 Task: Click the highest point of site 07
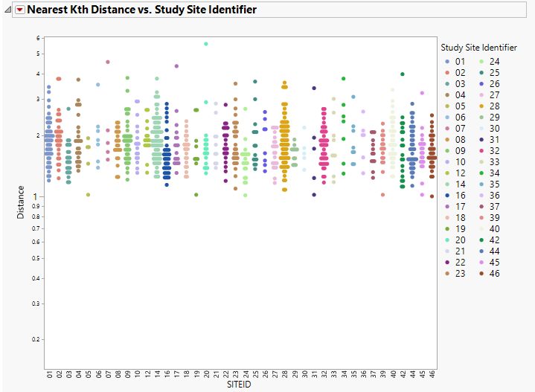[108, 62]
